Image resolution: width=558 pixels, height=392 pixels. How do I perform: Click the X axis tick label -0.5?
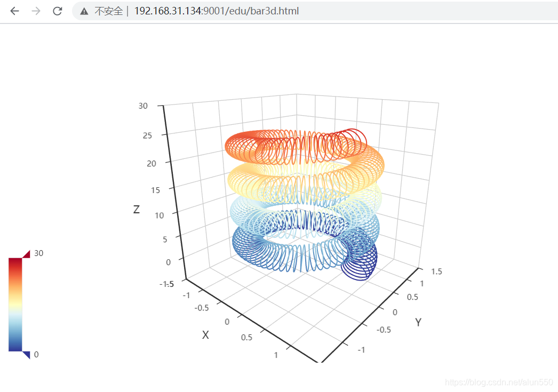coord(202,308)
